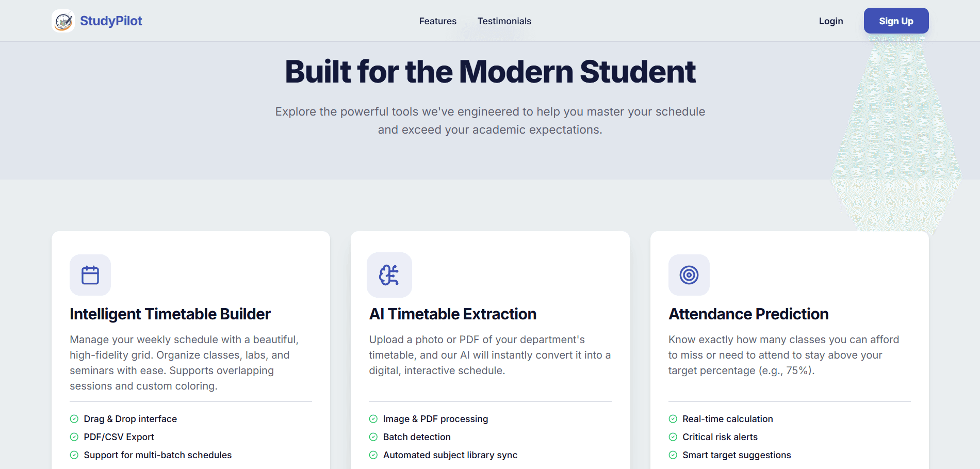
Task: Click the target icon on Attendance Prediction card
Action: click(x=689, y=275)
